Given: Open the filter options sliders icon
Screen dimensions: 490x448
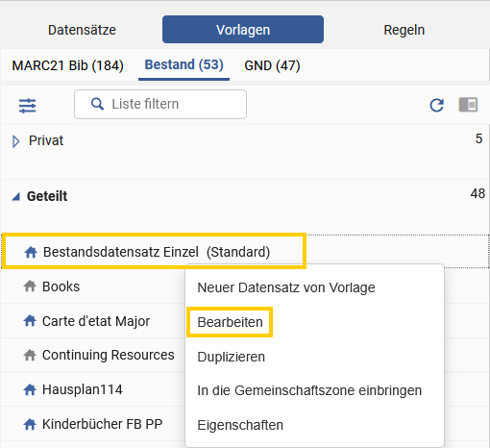Looking at the screenshot, I should coord(27,106).
